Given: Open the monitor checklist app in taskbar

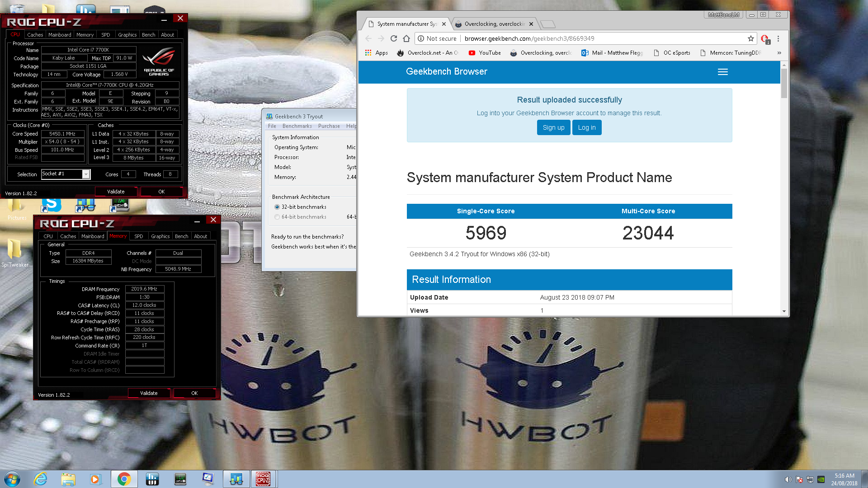Looking at the screenshot, I should coord(208,479).
